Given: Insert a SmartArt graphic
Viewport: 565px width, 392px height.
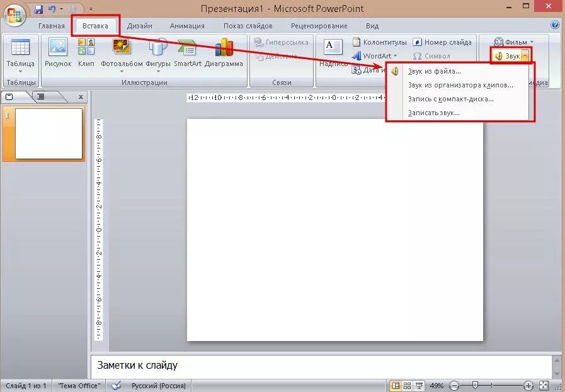Looking at the screenshot, I should coord(187,53).
